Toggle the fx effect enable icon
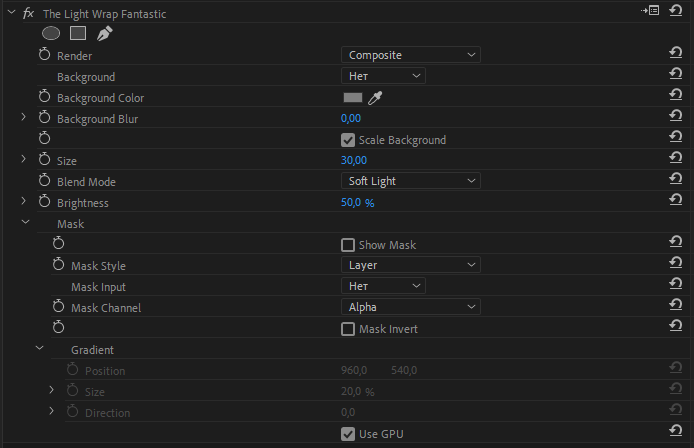This screenshot has width=694, height=448. pyautogui.click(x=29, y=14)
